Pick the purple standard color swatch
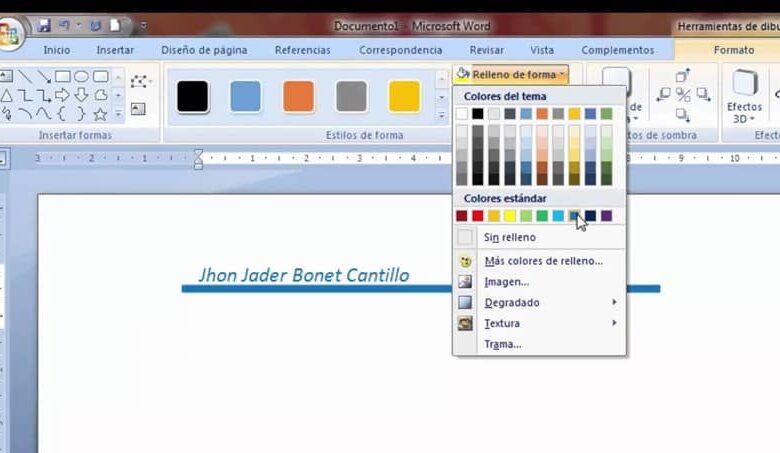Image resolution: width=780 pixels, height=453 pixels. pyautogui.click(x=606, y=216)
